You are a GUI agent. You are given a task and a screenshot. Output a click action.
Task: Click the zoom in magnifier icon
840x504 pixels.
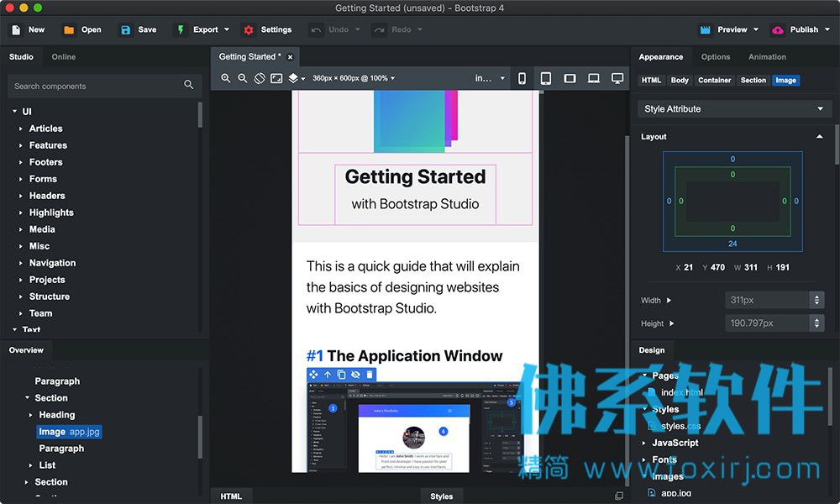tap(225, 78)
